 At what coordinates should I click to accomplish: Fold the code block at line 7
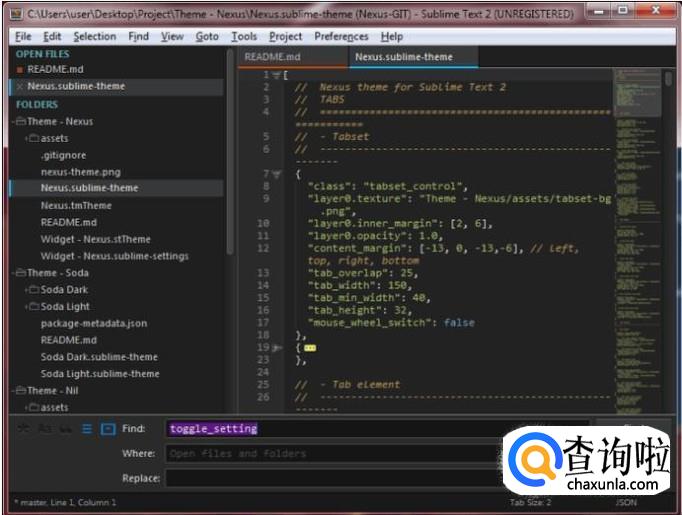[x=277, y=174]
